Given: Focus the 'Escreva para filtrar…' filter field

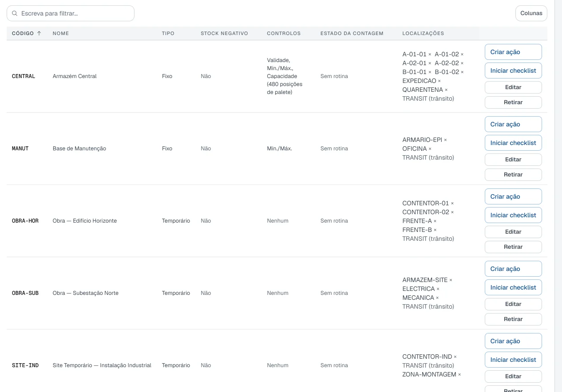Looking at the screenshot, I should tap(71, 13).
